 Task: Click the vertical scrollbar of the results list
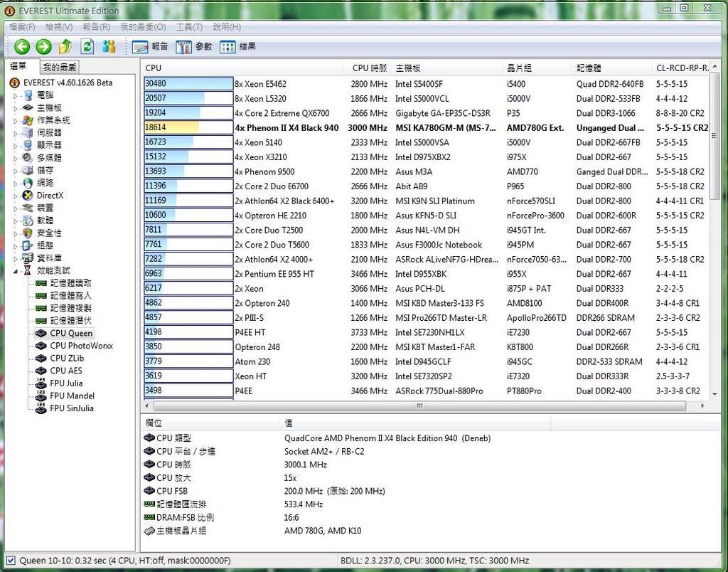point(714,135)
